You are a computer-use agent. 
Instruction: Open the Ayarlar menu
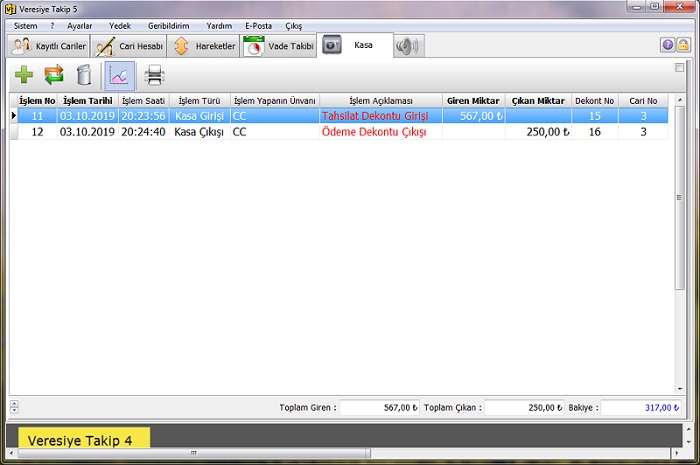pos(79,26)
